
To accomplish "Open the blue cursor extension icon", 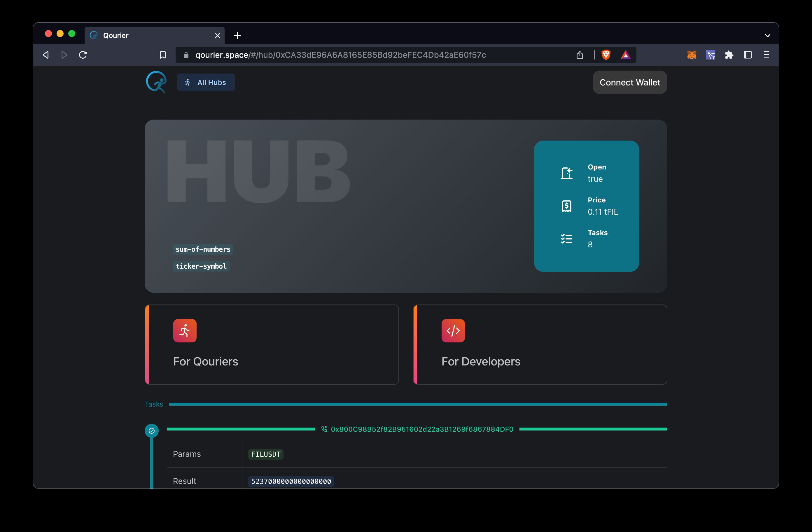I will pyautogui.click(x=711, y=55).
